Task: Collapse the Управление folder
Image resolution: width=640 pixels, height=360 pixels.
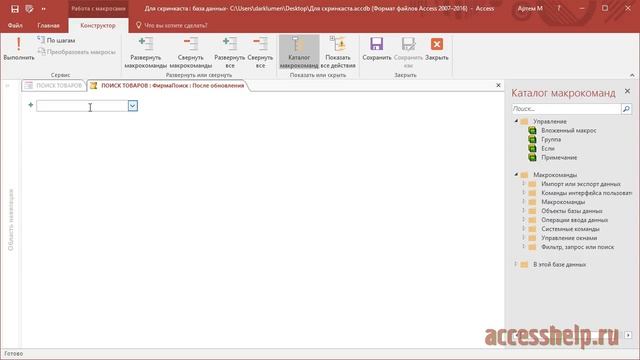Action: tap(516, 121)
